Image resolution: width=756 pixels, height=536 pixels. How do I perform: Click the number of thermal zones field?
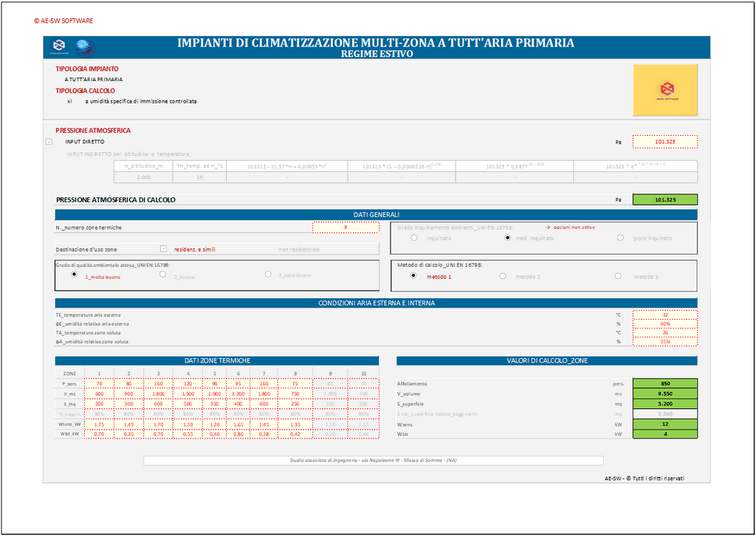click(346, 227)
